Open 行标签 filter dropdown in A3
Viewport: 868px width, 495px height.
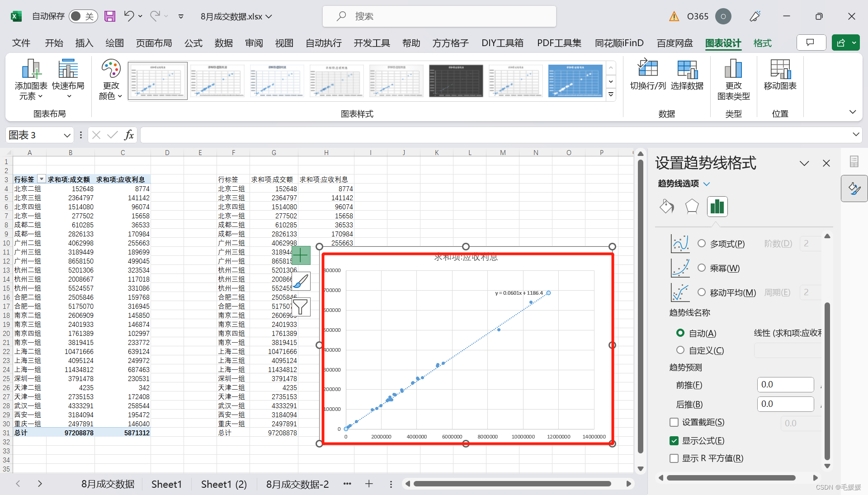point(41,179)
